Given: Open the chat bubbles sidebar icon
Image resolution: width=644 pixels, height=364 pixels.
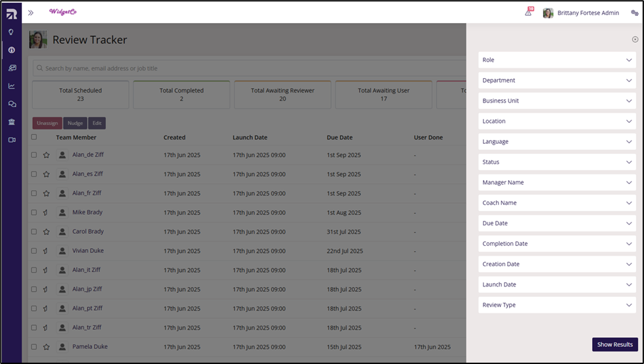Looking at the screenshot, I should click(x=12, y=104).
